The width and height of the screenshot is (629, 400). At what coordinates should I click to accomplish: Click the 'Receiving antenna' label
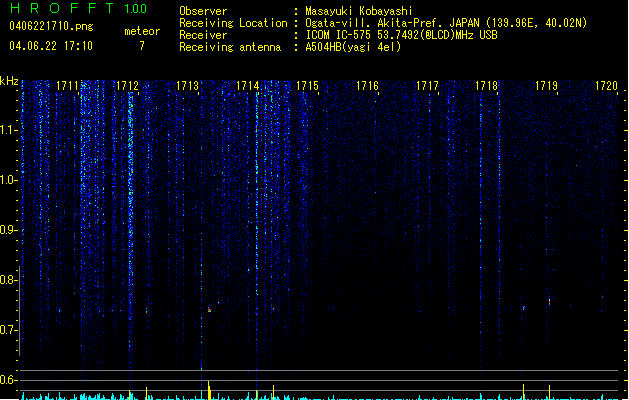(230, 47)
